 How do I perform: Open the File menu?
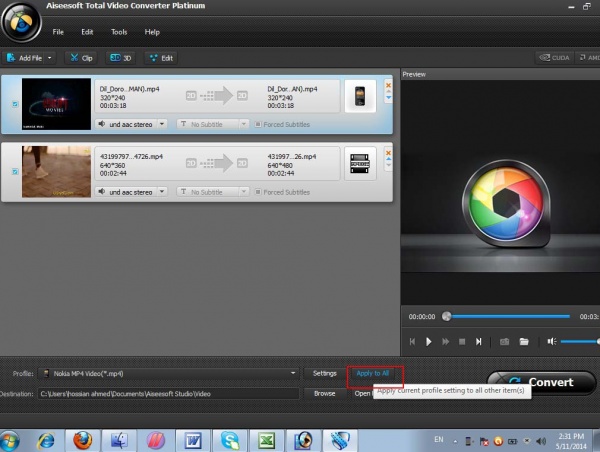pyautogui.click(x=59, y=32)
